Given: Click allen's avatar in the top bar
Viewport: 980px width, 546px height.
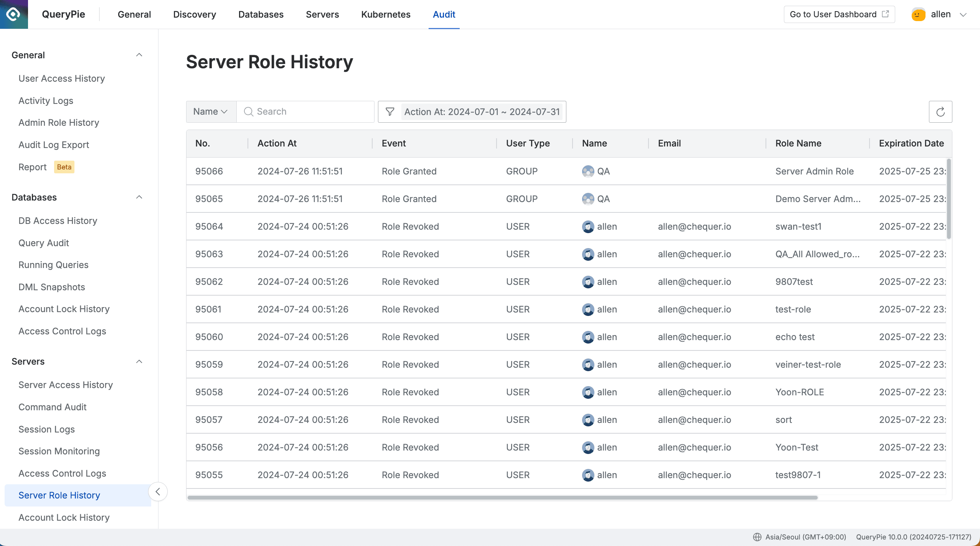Looking at the screenshot, I should 918,14.
